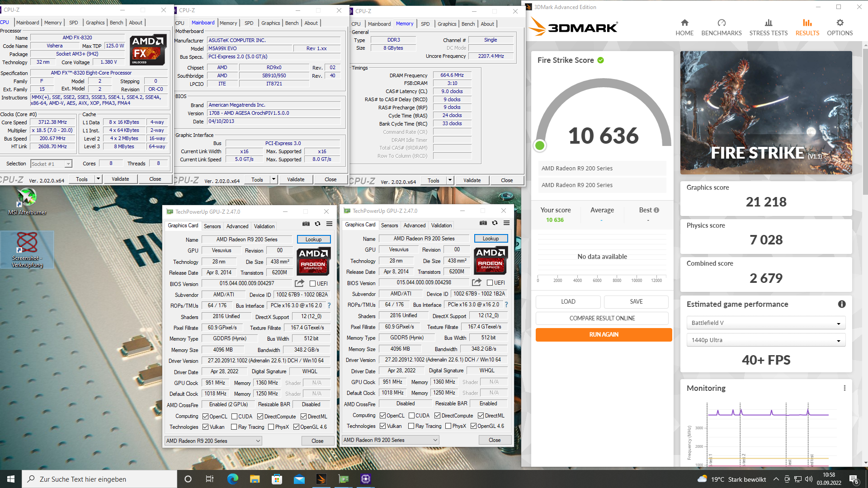Expand Tools arrow in second CPU-Z window
This screenshot has height=488, width=868.
pyautogui.click(x=274, y=179)
